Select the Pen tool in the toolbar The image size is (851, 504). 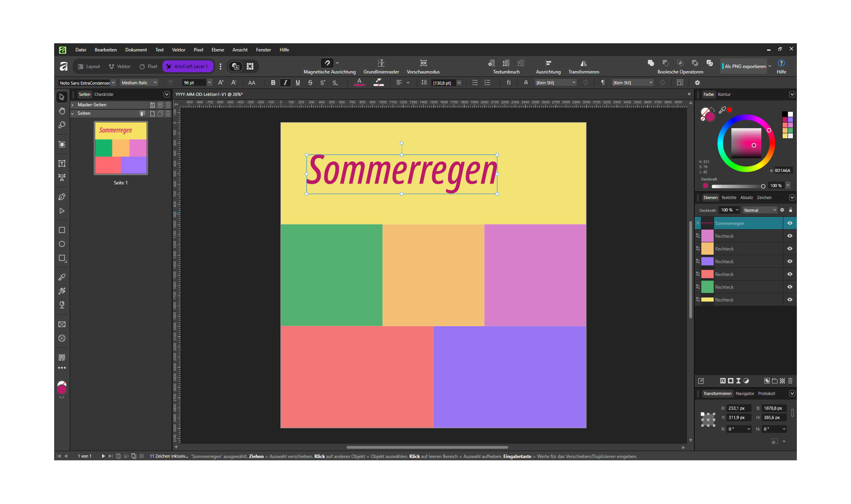pos(62,197)
